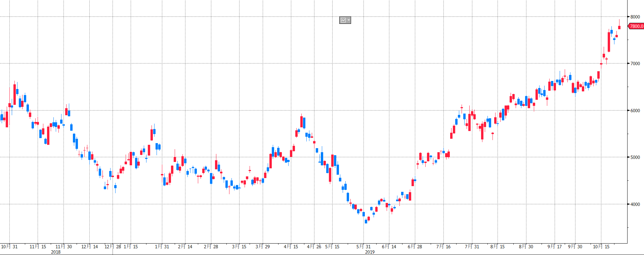This screenshot has height=255, width=644.
Task: Select the 7000 level on price axis
Action: (635, 63)
